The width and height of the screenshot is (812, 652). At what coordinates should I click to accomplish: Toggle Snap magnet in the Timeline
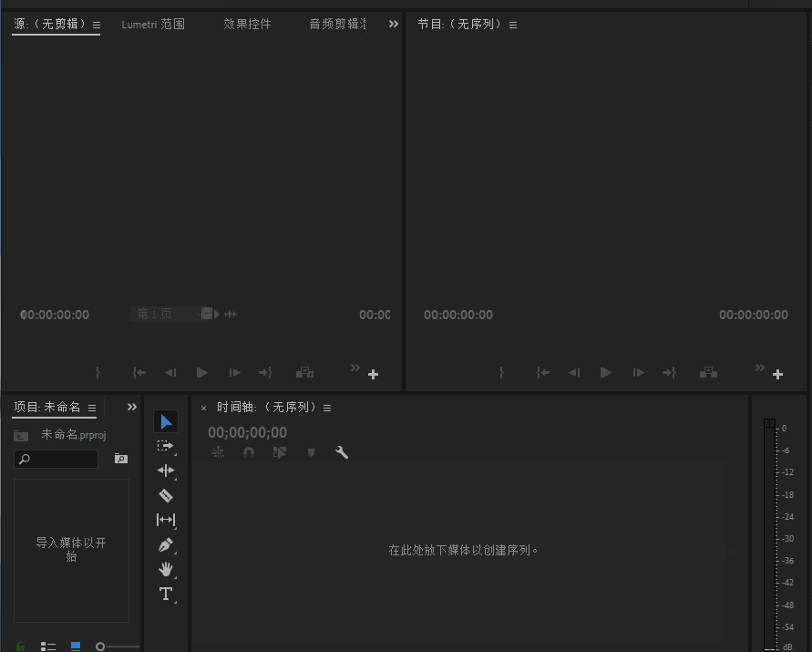pyautogui.click(x=249, y=451)
